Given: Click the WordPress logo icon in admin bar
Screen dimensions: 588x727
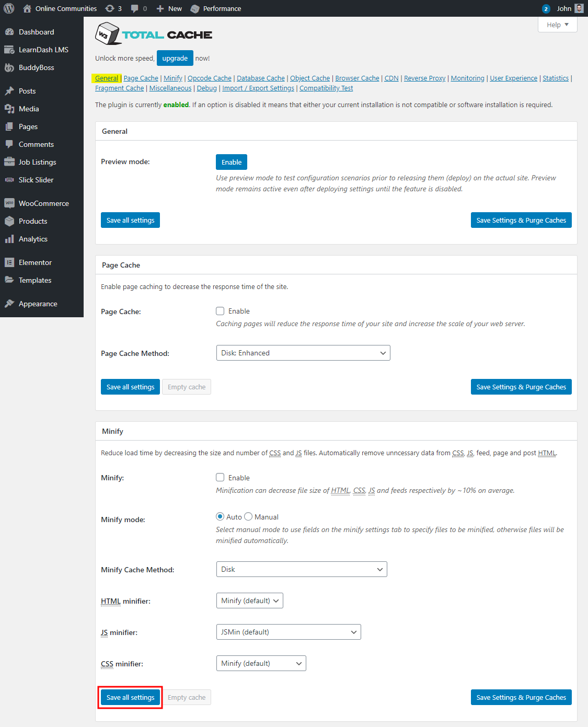Looking at the screenshot, I should [x=9, y=8].
